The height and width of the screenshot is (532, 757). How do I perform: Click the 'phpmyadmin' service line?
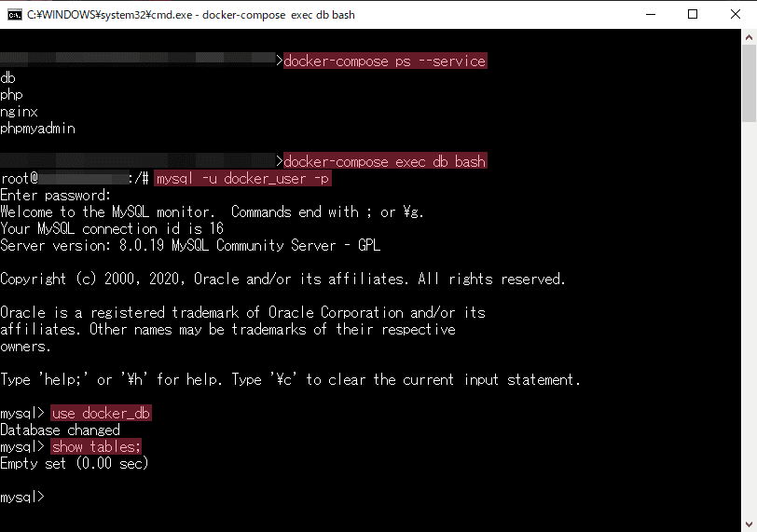click(37, 129)
